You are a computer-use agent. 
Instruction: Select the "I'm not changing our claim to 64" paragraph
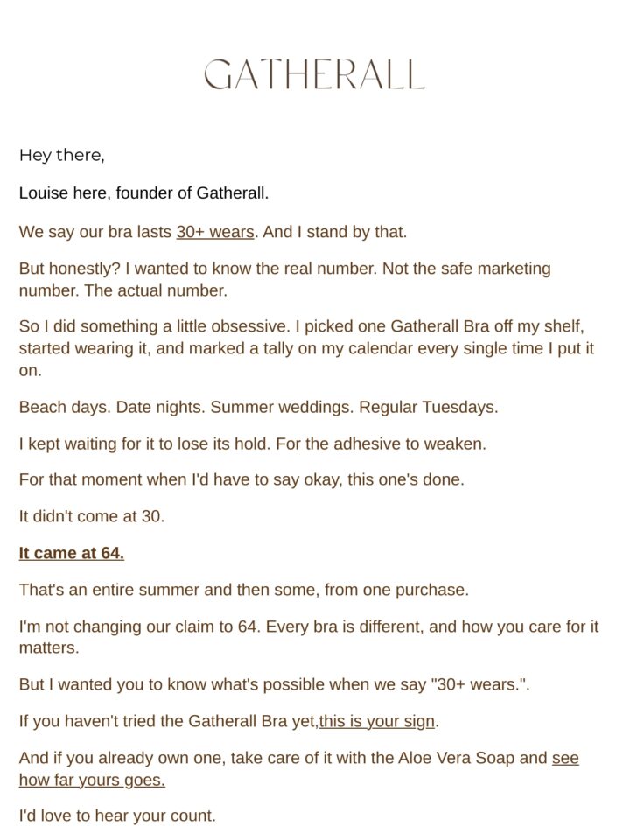point(309,637)
